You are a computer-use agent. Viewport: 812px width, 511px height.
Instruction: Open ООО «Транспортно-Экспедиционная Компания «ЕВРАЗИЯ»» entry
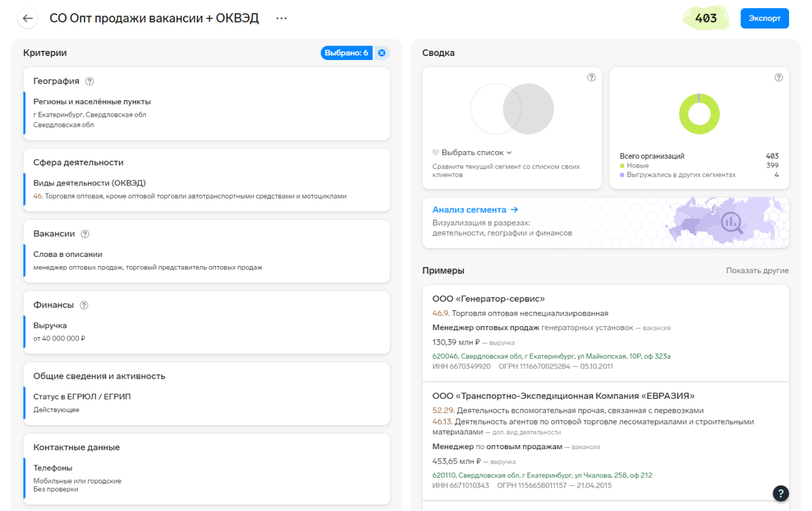coord(563,396)
